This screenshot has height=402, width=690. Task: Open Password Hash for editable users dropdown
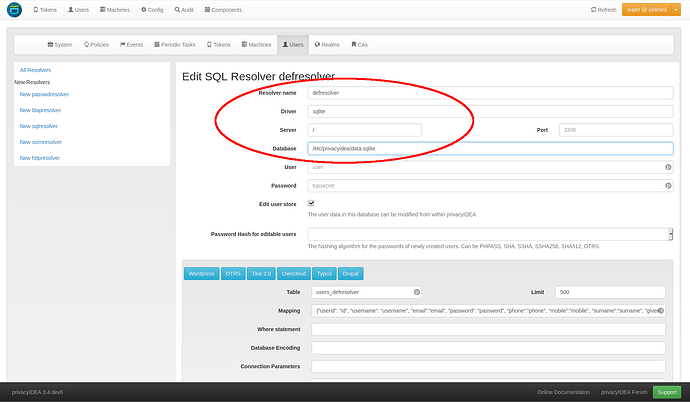(490, 234)
